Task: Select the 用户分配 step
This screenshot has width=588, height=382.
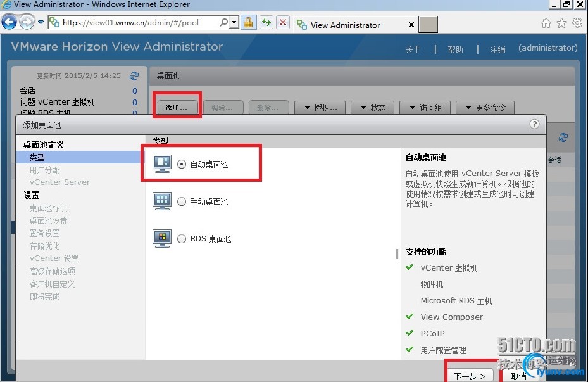Action: point(45,170)
